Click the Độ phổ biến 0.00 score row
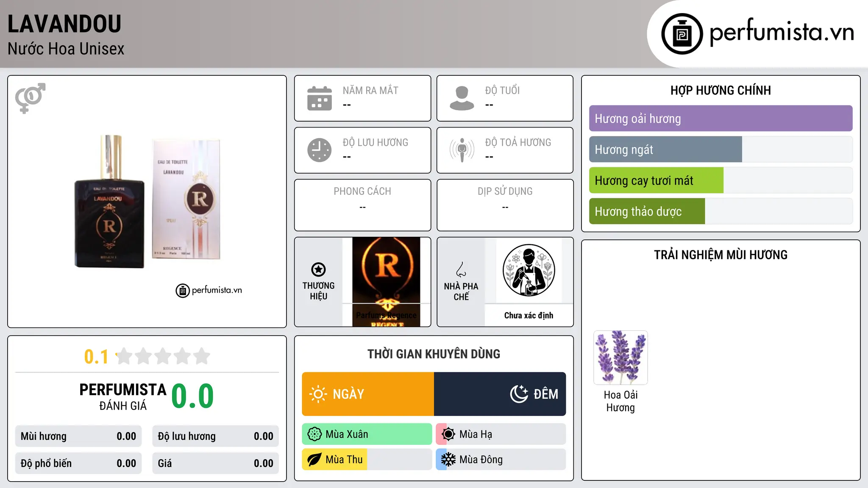The image size is (868, 488). pyautogui.click(x=78, y=463)
